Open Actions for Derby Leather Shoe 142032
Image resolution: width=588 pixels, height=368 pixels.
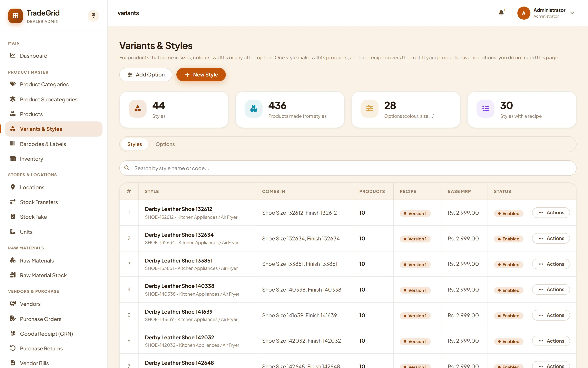(551, 341)
